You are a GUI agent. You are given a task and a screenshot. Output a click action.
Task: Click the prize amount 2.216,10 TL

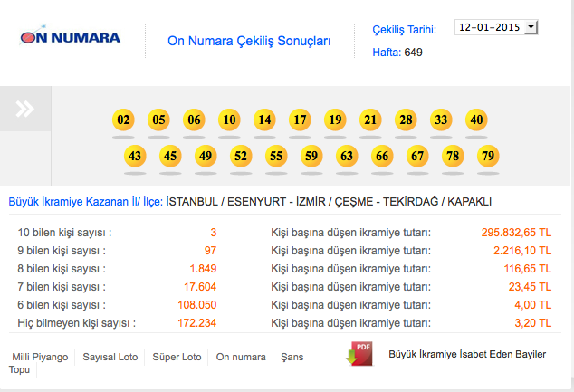click(x=522, y=251)
